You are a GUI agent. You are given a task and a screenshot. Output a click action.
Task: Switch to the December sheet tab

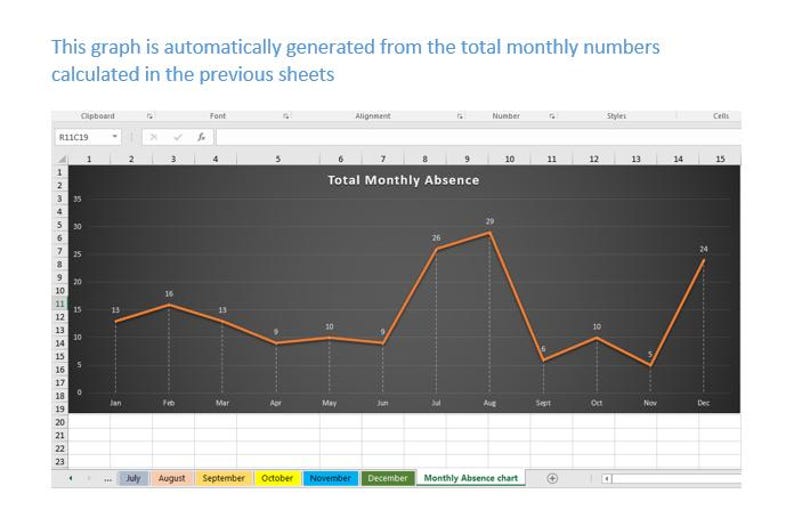[x=387, y=478]
